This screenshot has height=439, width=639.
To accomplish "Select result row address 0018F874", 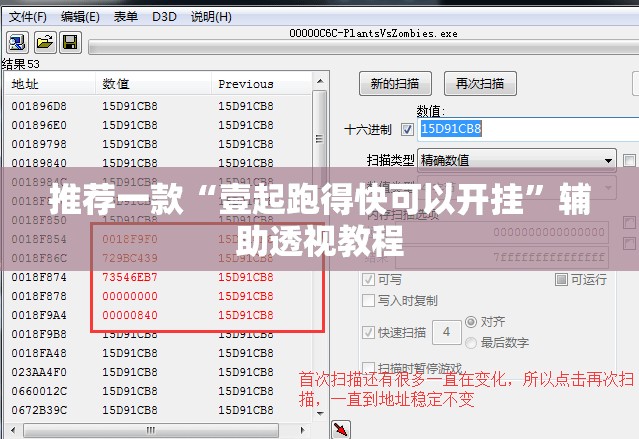I will tap(158, 277).
